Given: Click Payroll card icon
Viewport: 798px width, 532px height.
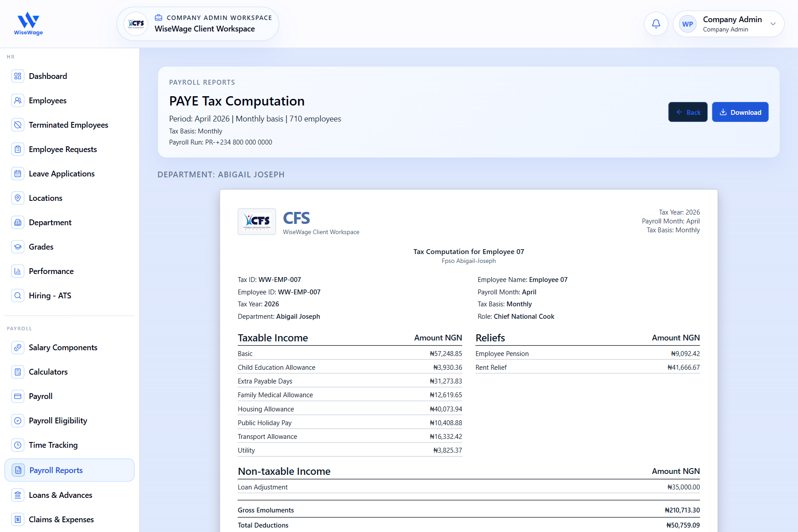Looking at the screenshot, I should [x=18, y=396].
